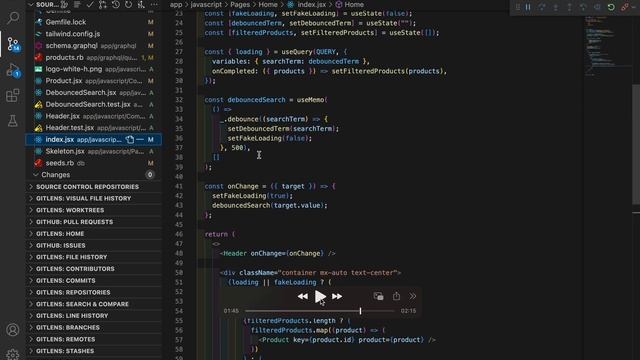Screen dimensions: 640x360
Task: Seek the video progress slider
Action: click(x=319, y=311)
